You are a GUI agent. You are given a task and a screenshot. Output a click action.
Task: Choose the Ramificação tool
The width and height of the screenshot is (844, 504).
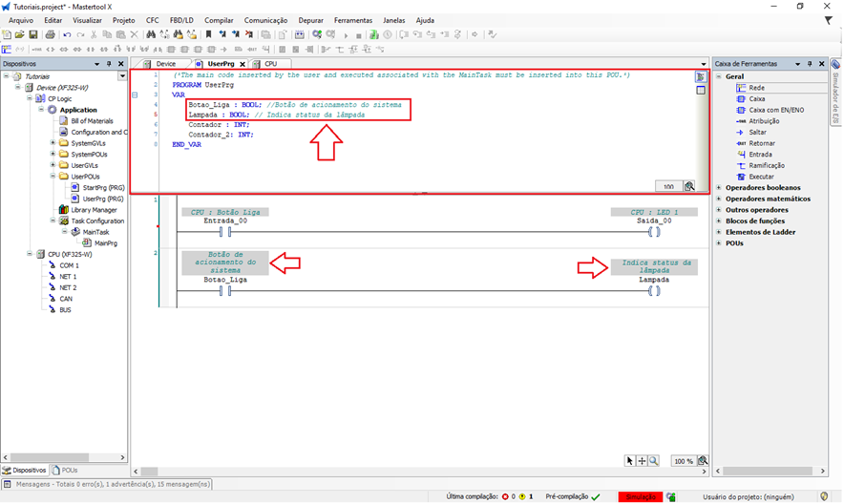[x=768, y=165]
